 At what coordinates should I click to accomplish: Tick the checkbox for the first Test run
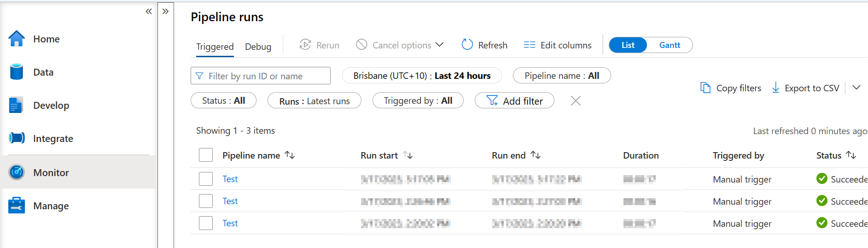pos(206,179)
